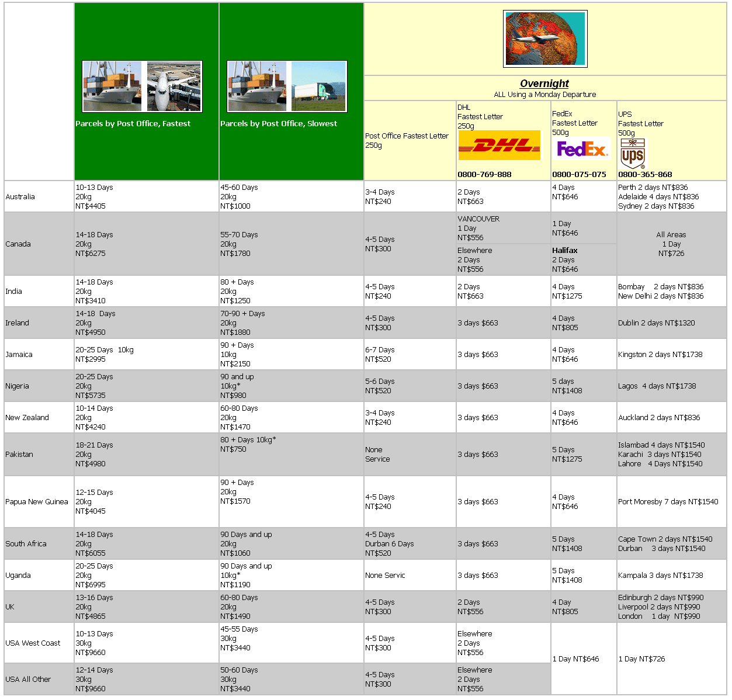Click the DHL logo
732x700 pixels.
499,145
